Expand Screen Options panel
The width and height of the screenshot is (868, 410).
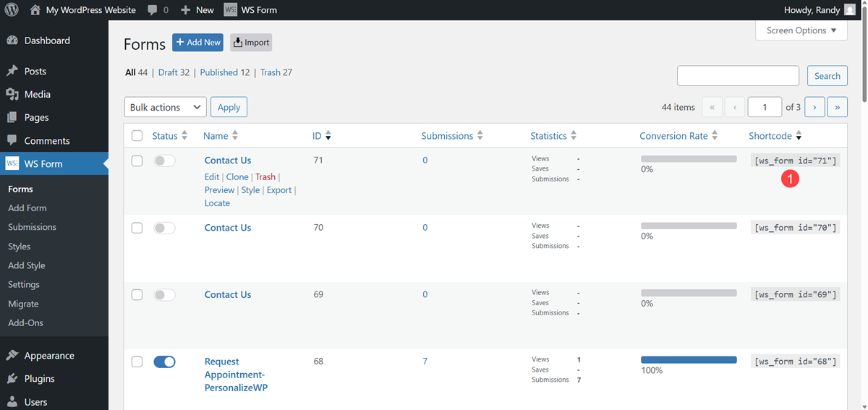tap(801, 30)
